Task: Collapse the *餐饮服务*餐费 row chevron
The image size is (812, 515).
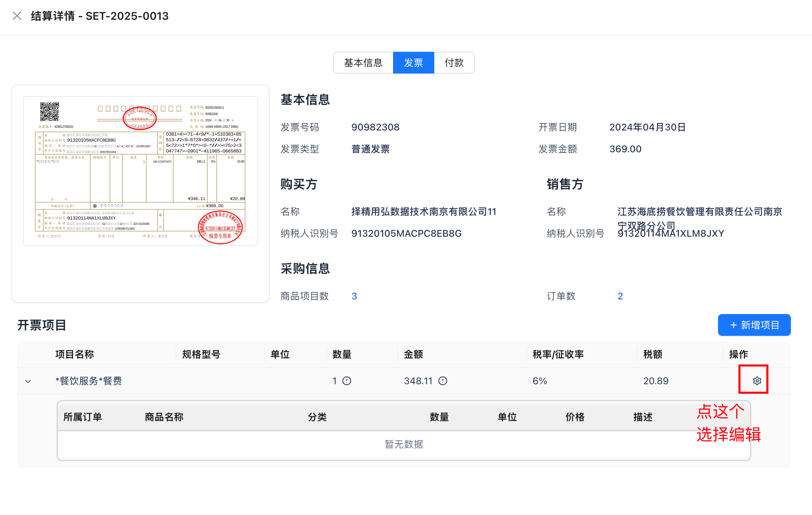Action: point(28,381)
